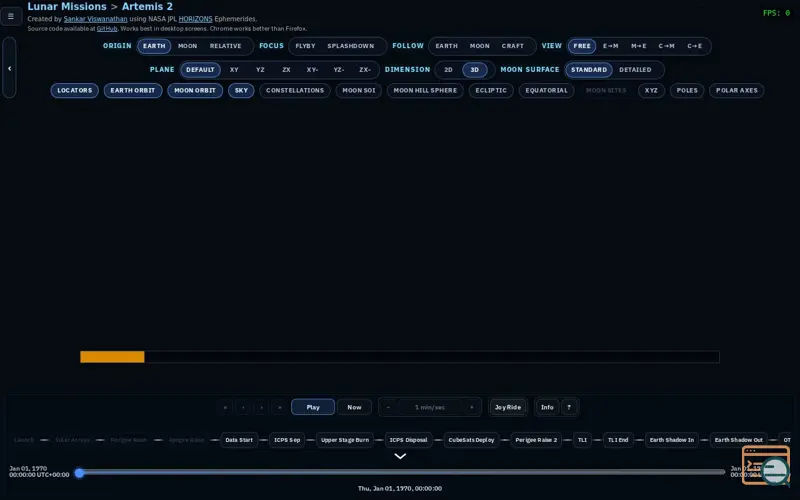
Task: Enable the XYZ axes display
Action: [x=651, y=90]
